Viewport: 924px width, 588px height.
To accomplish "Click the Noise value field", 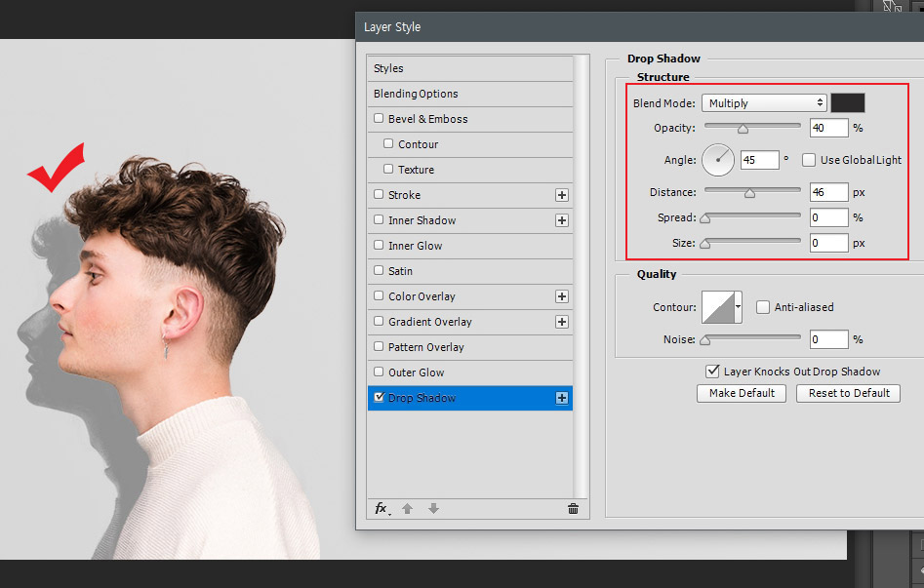I will [x=828, y=339].
